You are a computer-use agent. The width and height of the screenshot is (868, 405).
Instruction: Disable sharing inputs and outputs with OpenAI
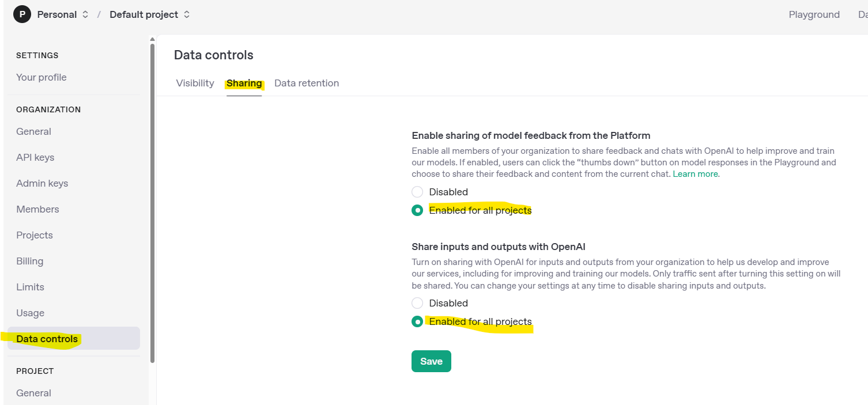pyautogui.click(x=417, y=303)
